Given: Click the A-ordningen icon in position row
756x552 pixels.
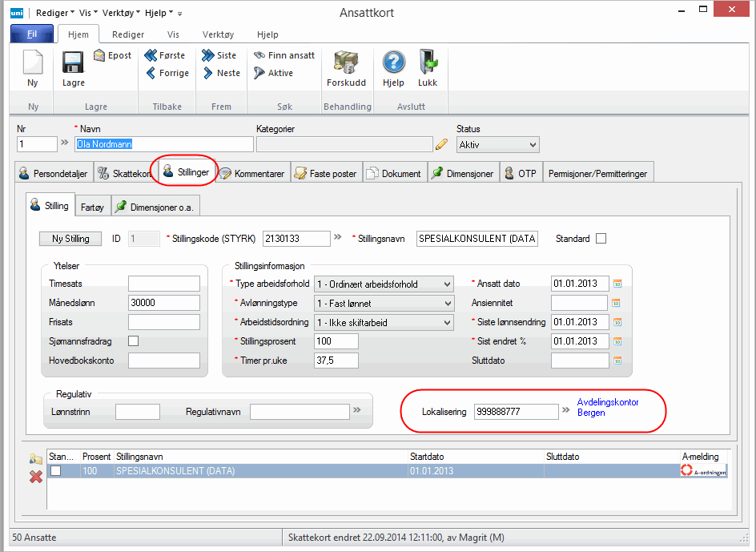Looking at the screenshot, I should tap(703, 471).
